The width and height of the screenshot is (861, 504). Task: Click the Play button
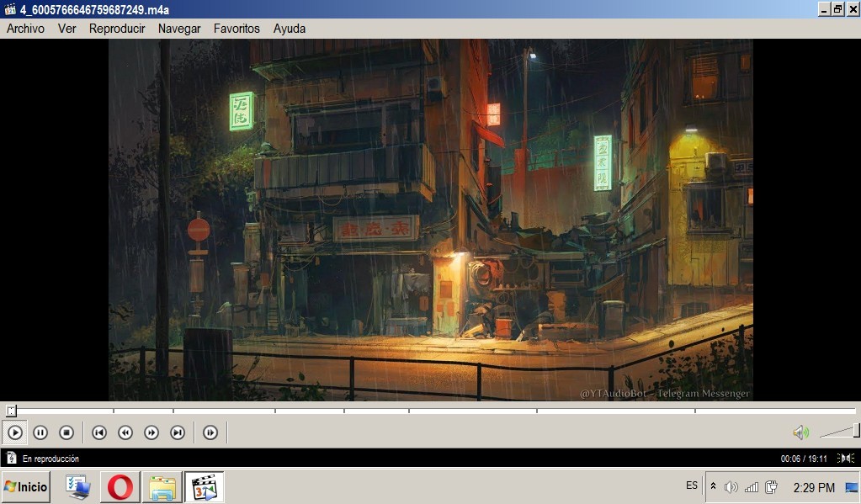pyautogui.click(x=15, y=432)
